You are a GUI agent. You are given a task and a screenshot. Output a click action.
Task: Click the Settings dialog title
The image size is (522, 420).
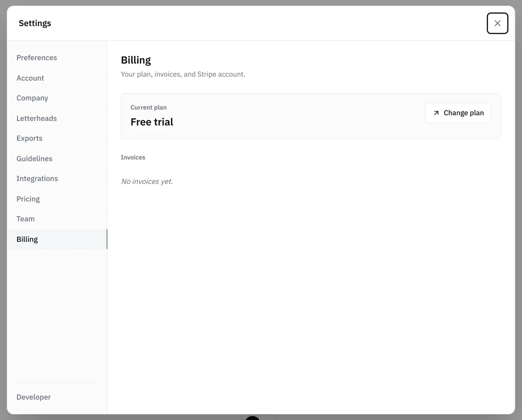pyautogui.click(x=35, y=24)
